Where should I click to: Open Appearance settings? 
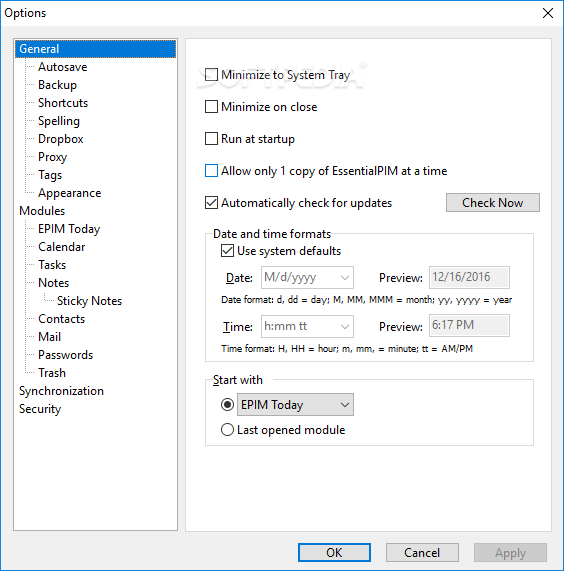pos(70,193)
